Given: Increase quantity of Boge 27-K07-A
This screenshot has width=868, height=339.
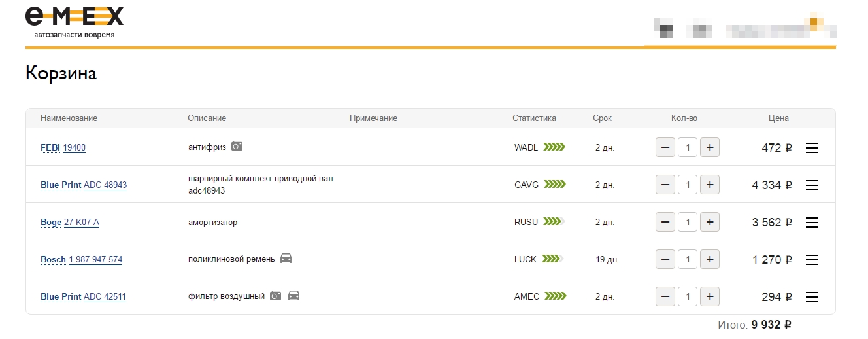Looking at the screenshot, I should point(710,223).
